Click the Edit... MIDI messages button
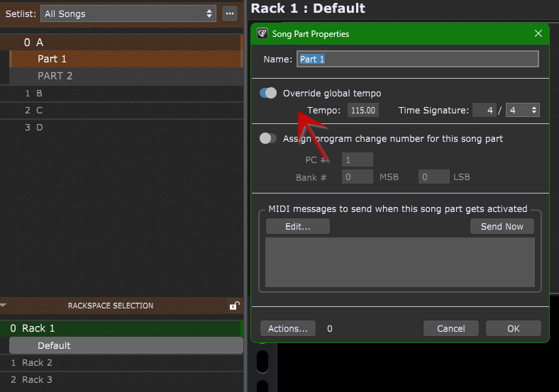 (298, 226)
